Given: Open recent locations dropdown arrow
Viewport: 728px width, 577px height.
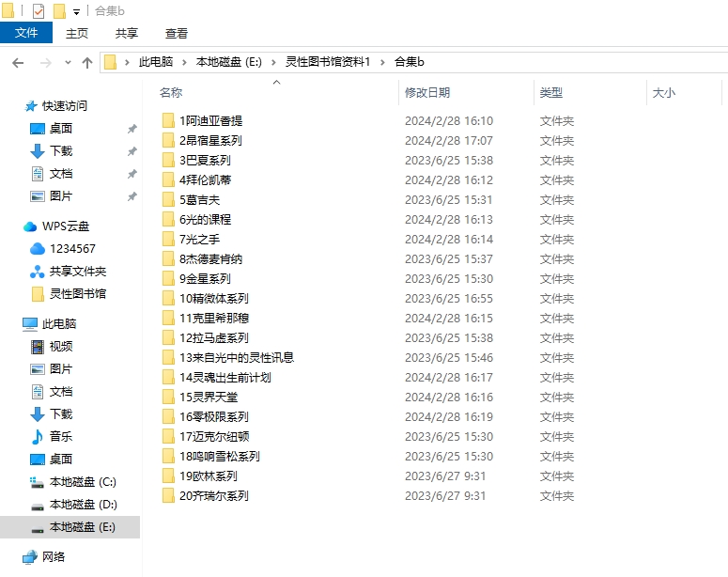Looking at the screenshot, I should point(68,62).
